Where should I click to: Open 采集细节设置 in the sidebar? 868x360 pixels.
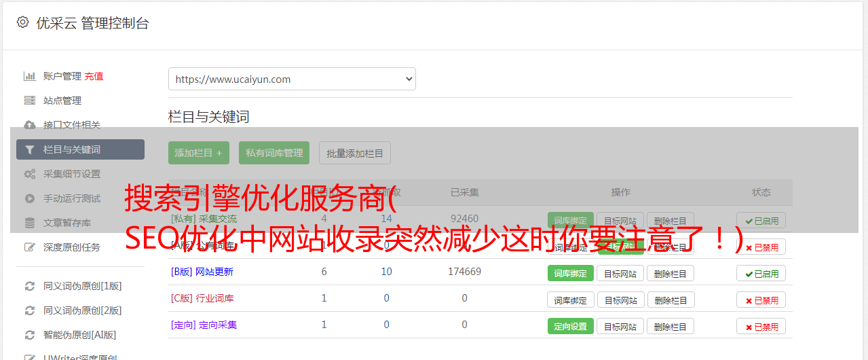click(72, 174)
